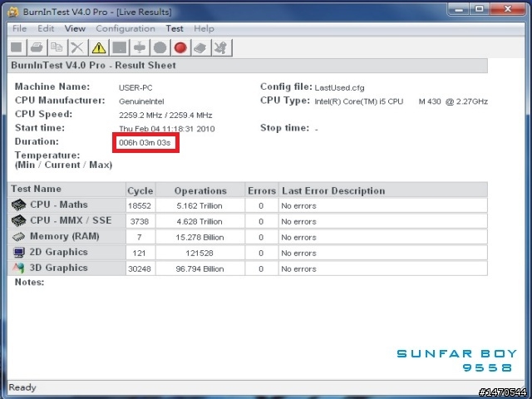This screenshot has height=399, width=532.
Task: Click the USER-PC machine name value
Action: coord(135,88)
